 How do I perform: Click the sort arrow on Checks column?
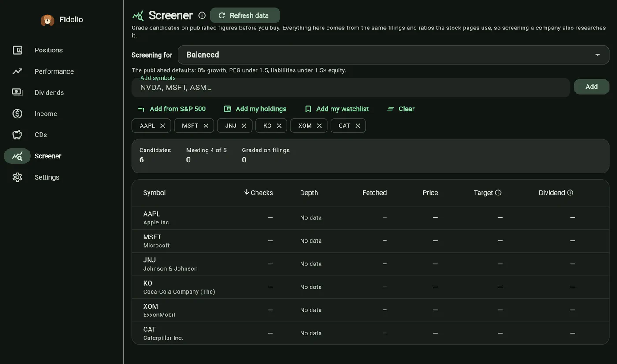coord(246,192)
